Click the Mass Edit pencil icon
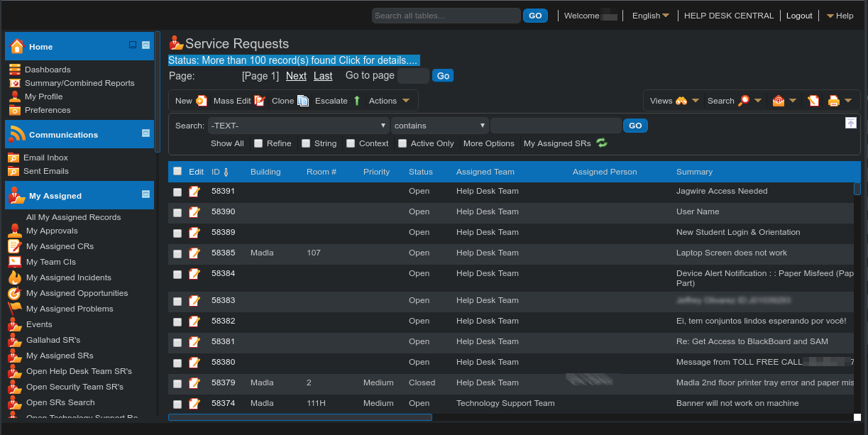 (260, 101)
